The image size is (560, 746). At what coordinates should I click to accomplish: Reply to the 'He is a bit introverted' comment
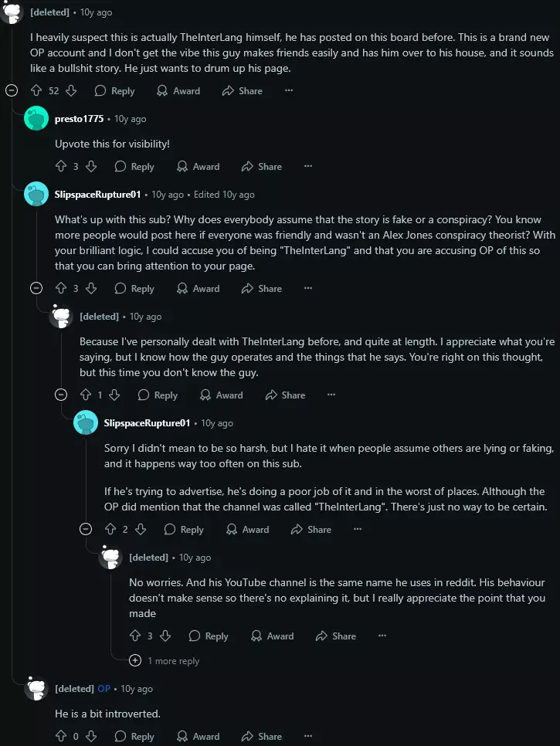(x=134, y=736)
